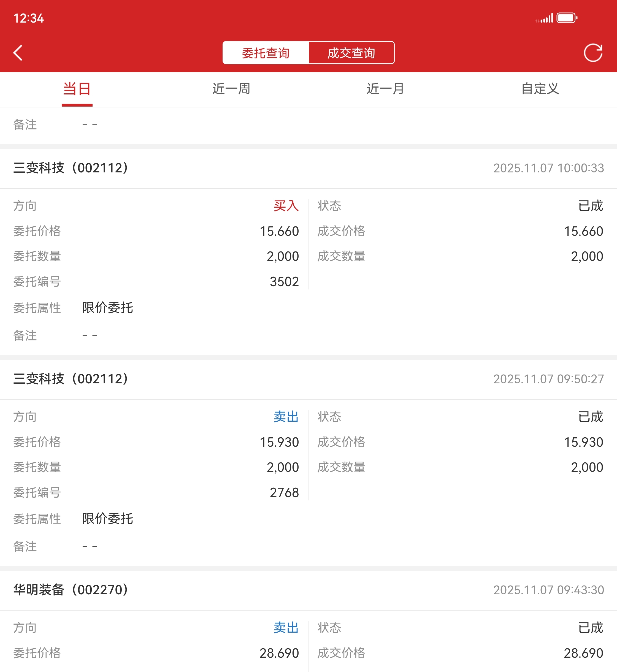
Task: Select the 当日 tab
Action: [x=77, y=89]
